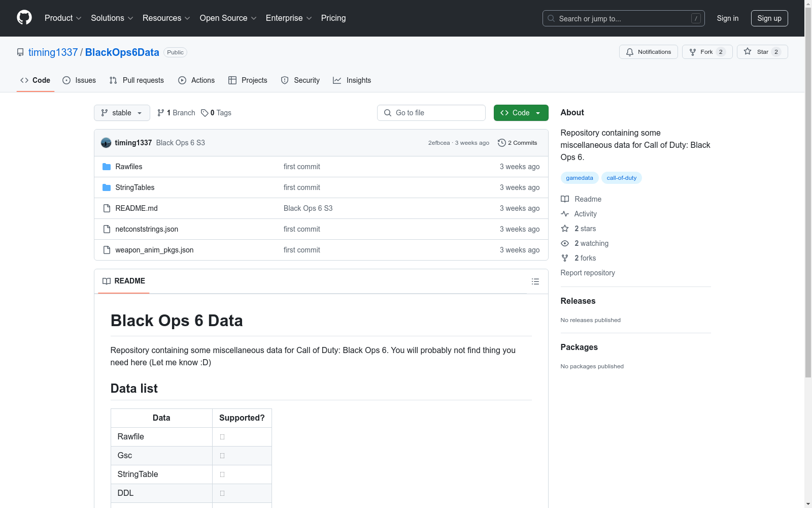The width and height of the screenshot is (812, 508).
Task: Click the README.md file icon
Action: click(x=107, y=208)
